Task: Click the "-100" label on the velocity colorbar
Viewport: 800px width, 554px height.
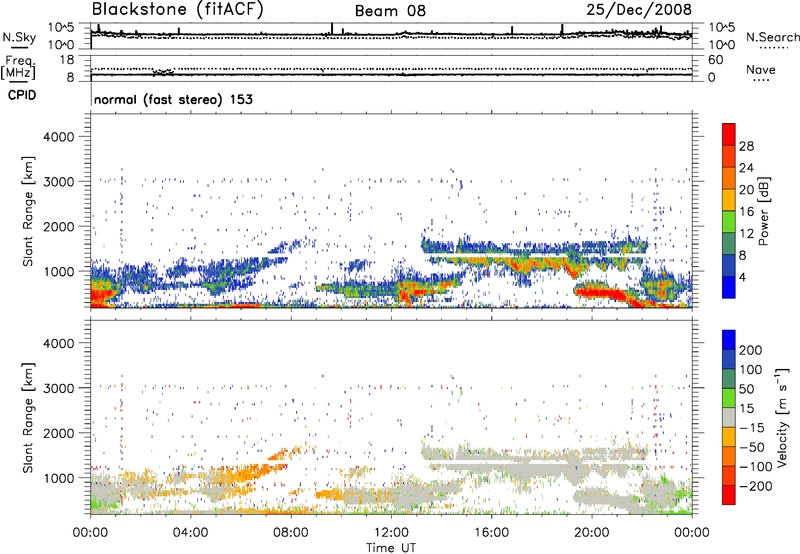Action: pyautogui.click(x=756, y=467)
